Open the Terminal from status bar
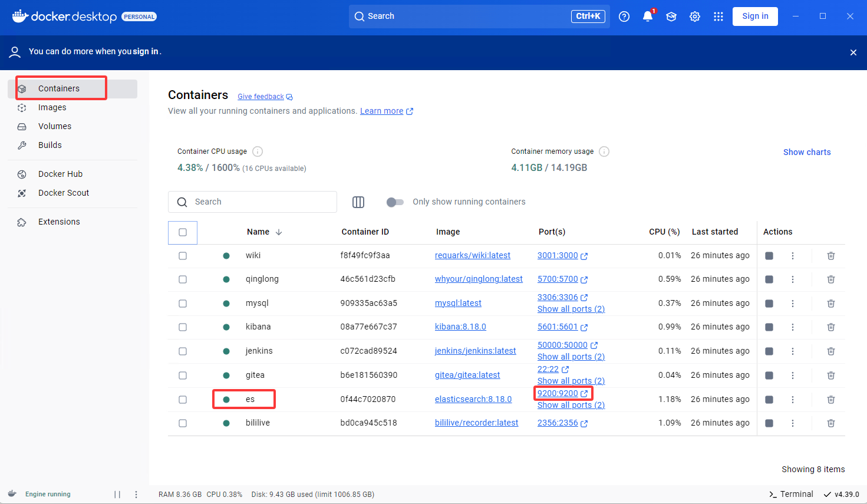 pos(791,495)
